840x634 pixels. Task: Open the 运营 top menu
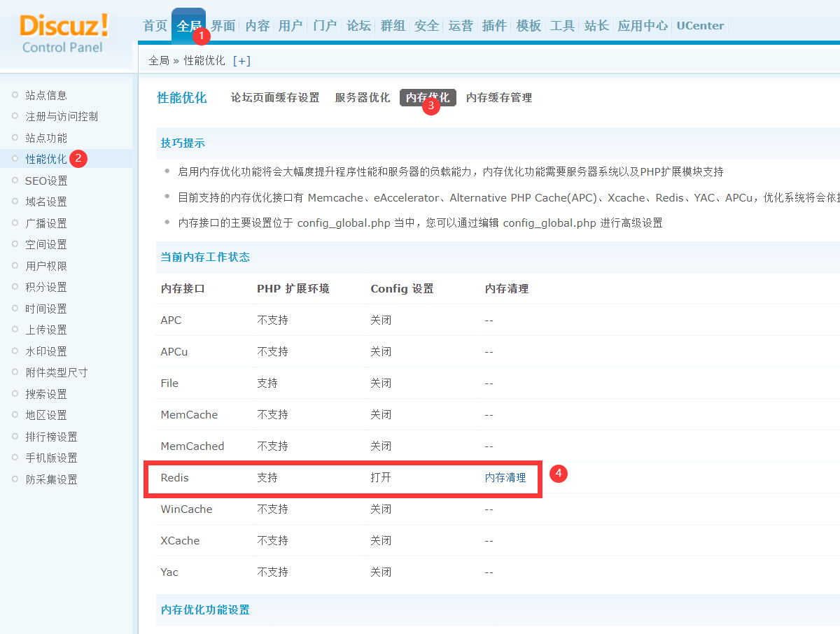click(x=461, y=26)
